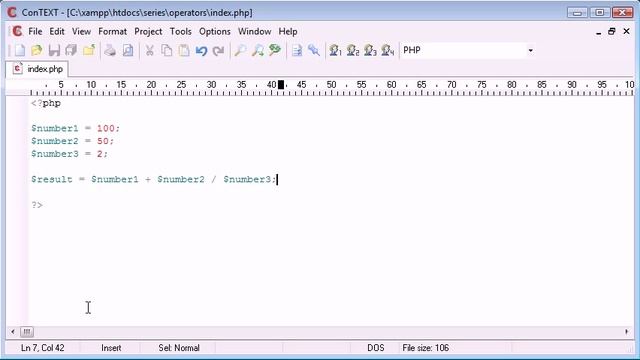Open the File menu
Screen dimensions: 640x360
coord(35,31)
